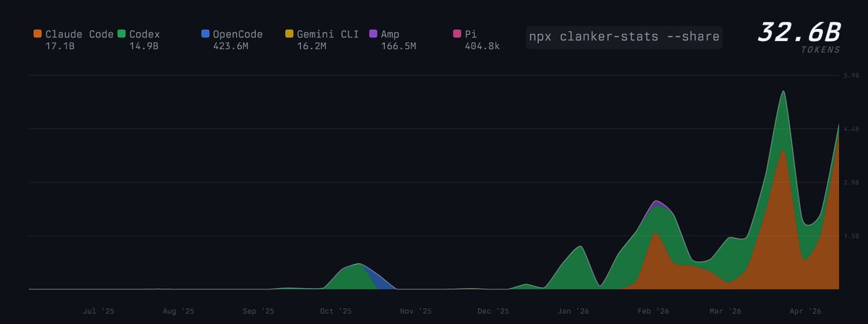The height and width of the screenshot is (324, 868).
Task: Click the Sep '25 x-axis label
Action: click(258, 312)
